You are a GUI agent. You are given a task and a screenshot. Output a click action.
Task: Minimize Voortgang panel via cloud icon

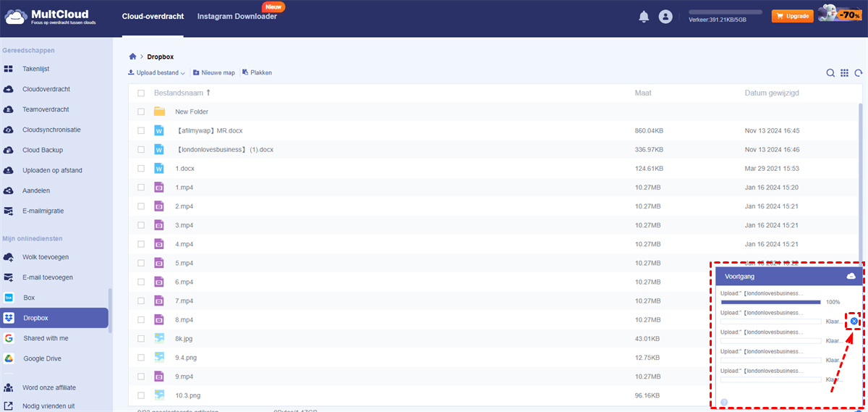click(851, 276)
